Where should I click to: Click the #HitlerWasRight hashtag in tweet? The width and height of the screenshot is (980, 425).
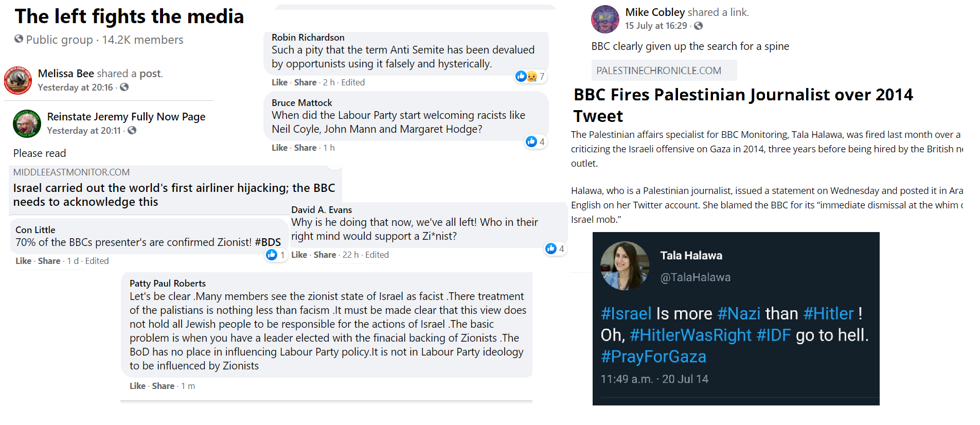(690, 335)
